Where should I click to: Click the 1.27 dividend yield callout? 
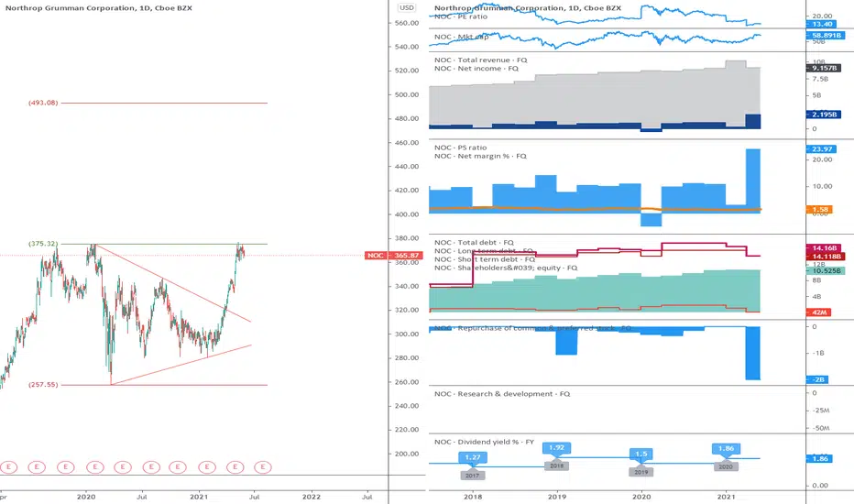click(x=472, y=457)
